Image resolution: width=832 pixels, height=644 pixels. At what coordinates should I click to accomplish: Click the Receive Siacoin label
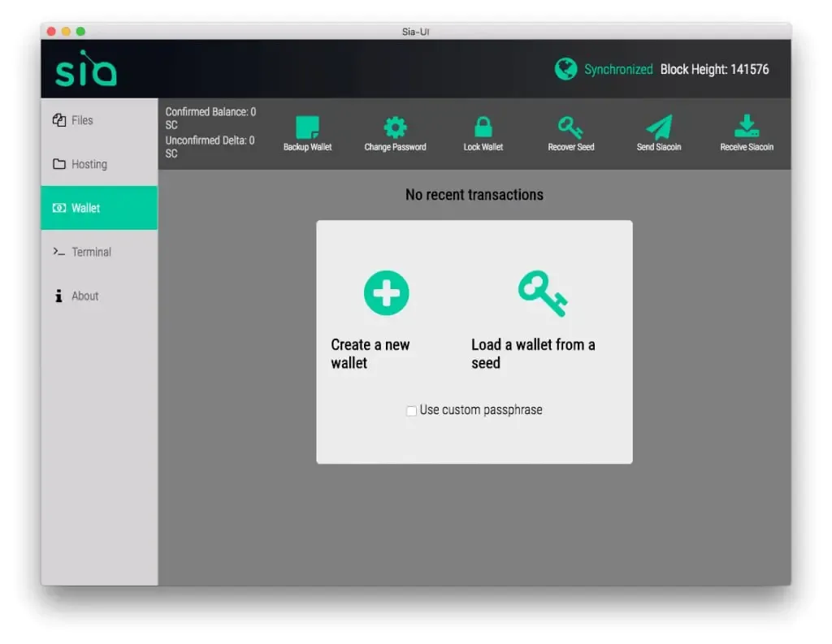point(747,147)
